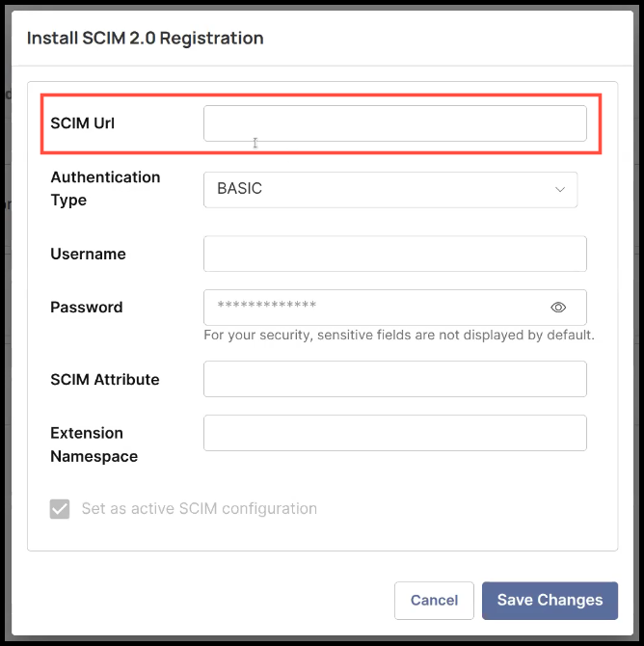Reveal the password with the eye icon
Image resolution: width=644 pixels, height=646 pixels.
coord(558,308)
